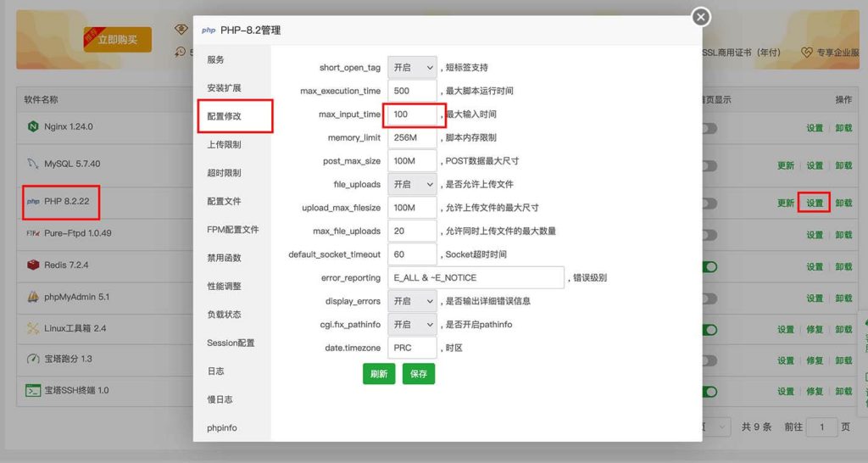Click the Nginx 1.24.0 icon
This screenshot has width=868, height=463.
click(33, 126)
